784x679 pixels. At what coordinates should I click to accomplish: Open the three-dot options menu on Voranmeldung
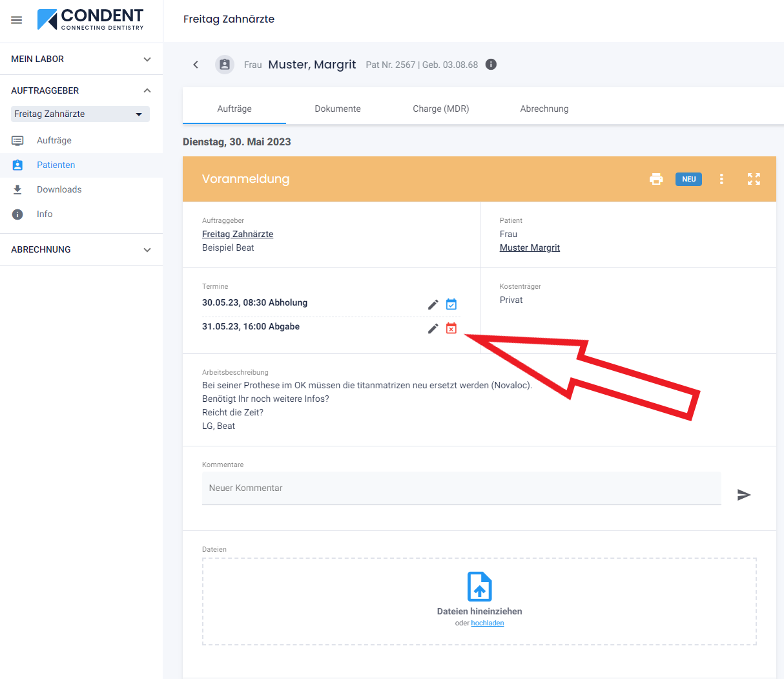721,179
